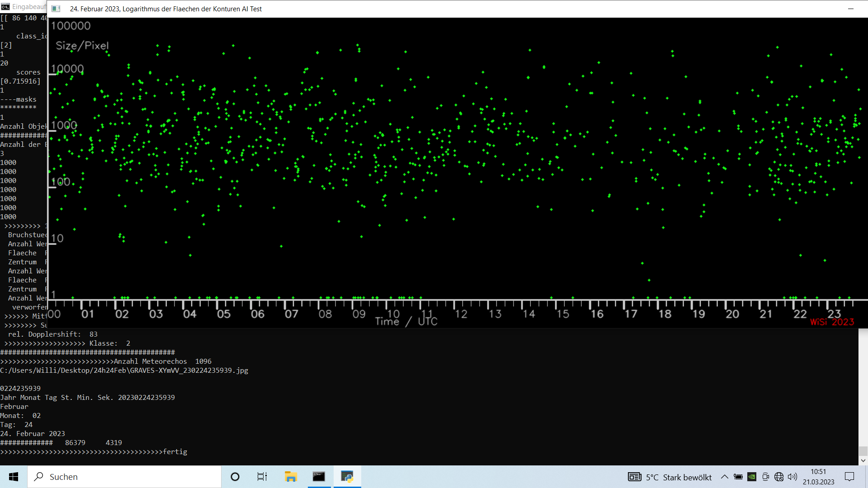868x488 pixels.
Task: Click the 'Time / UTC' axis label
Action: click(406, 321)
